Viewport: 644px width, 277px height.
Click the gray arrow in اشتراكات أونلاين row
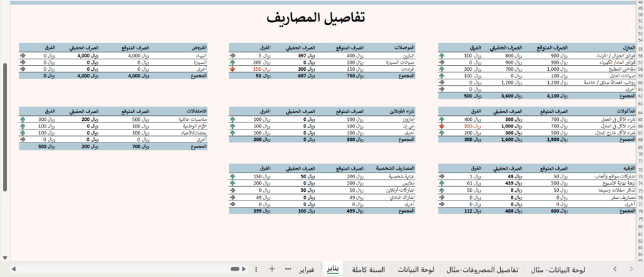click(233, 190)
